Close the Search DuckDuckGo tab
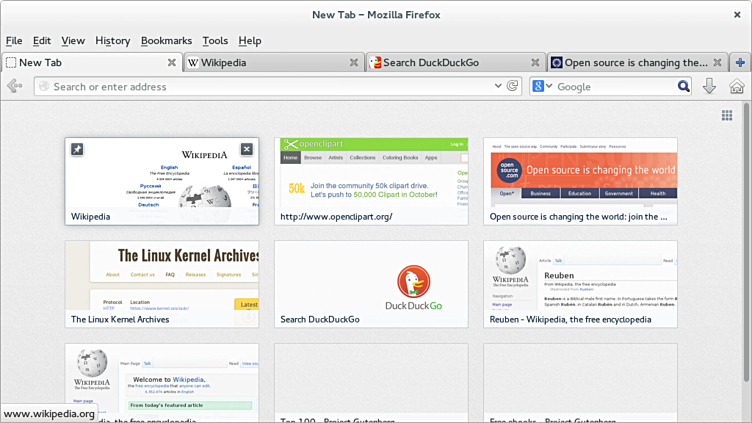This screenshot has width=752, height=423. [534, 62]
